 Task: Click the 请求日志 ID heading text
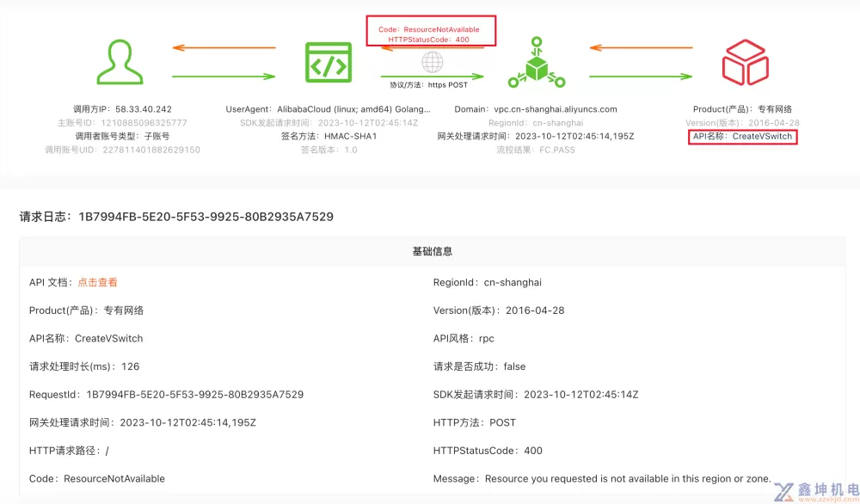tap(176, 217)
